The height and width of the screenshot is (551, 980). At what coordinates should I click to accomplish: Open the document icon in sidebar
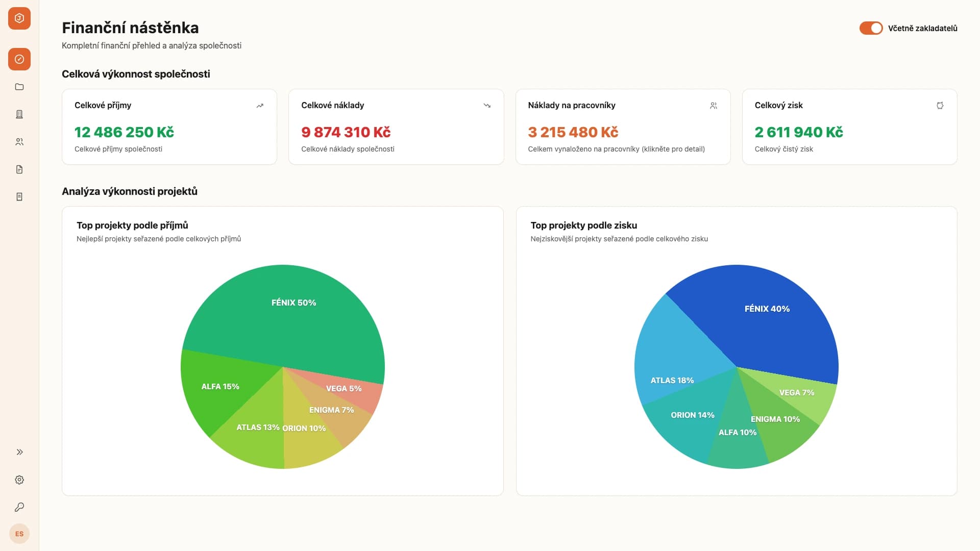click(19, 169)
